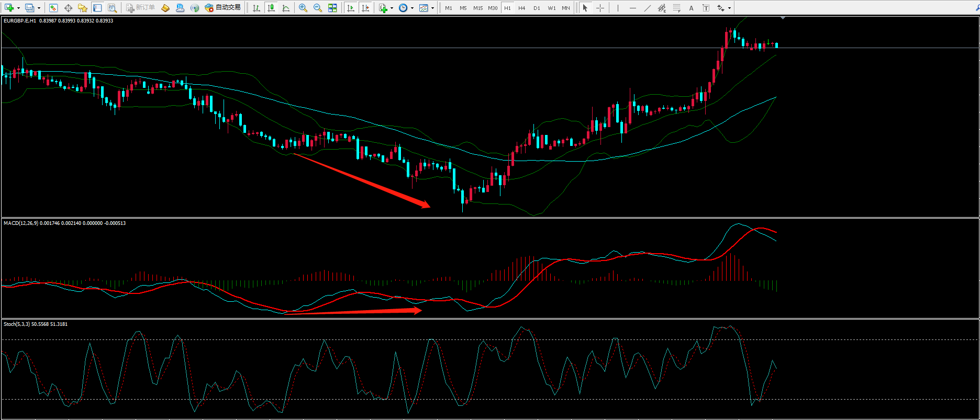Switch to the H4 timeframe
Screen dimensions: 980x420
click(522, 8)
